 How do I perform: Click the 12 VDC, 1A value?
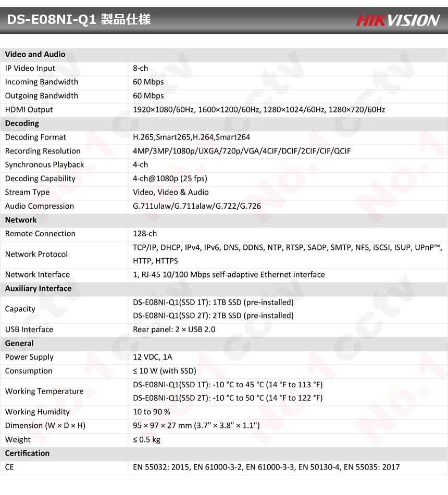[x=152, y=357]
